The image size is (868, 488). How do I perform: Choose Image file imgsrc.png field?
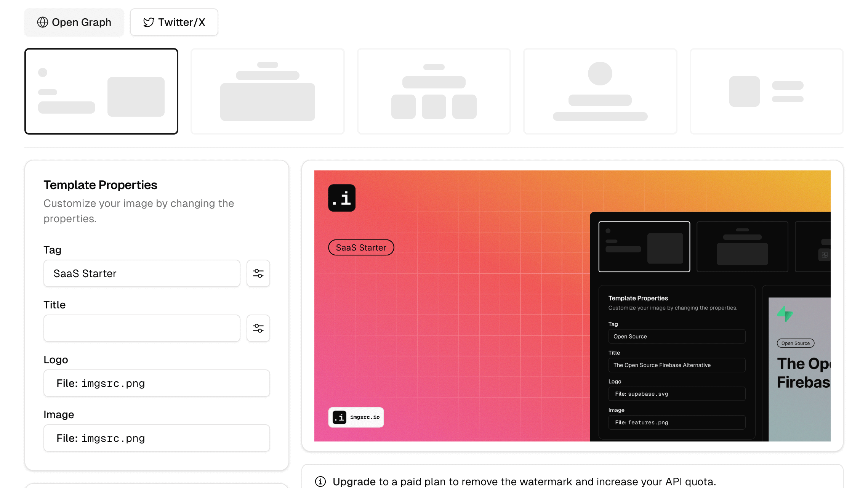point(157,438)
